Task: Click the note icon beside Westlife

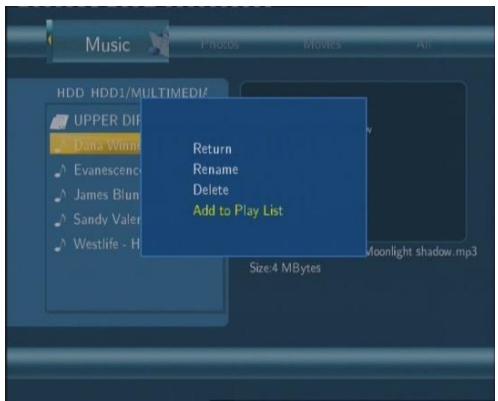Action: [x=60, y=245]
